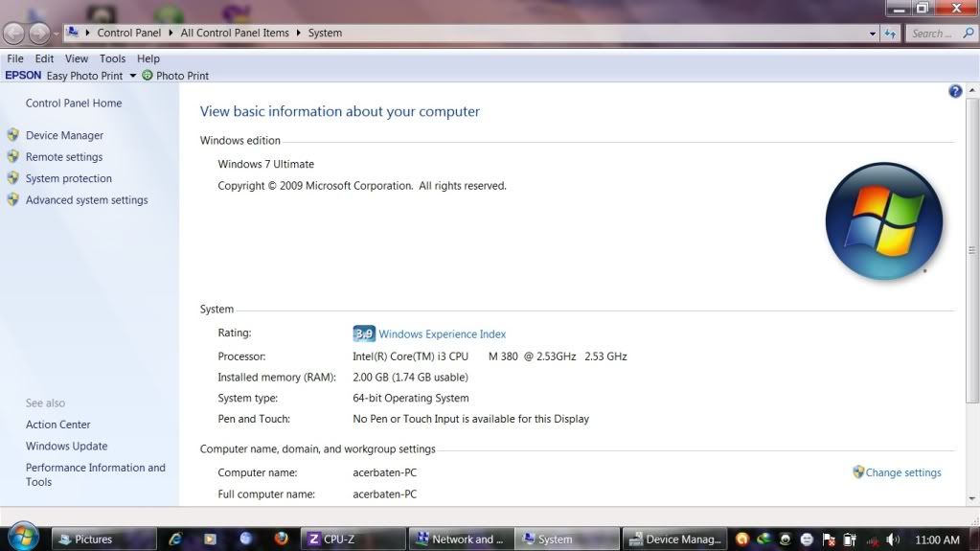Go to Control Panel Home
The image size is (980, 551).
(74, 103)
